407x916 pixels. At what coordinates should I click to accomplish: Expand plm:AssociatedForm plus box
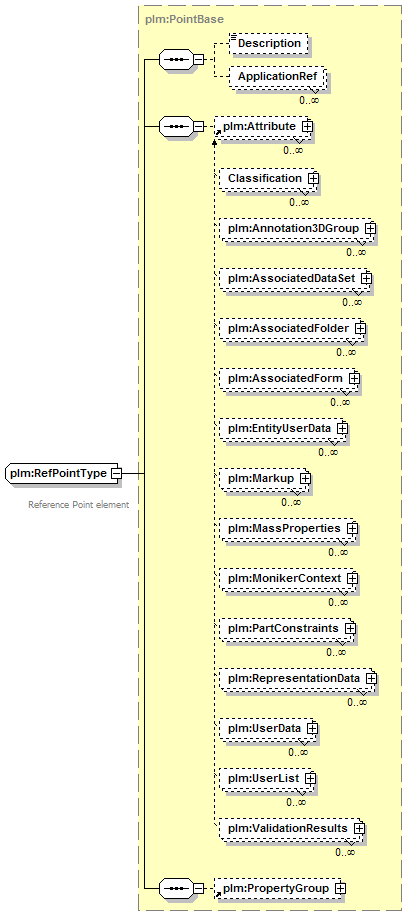[354, 379]
